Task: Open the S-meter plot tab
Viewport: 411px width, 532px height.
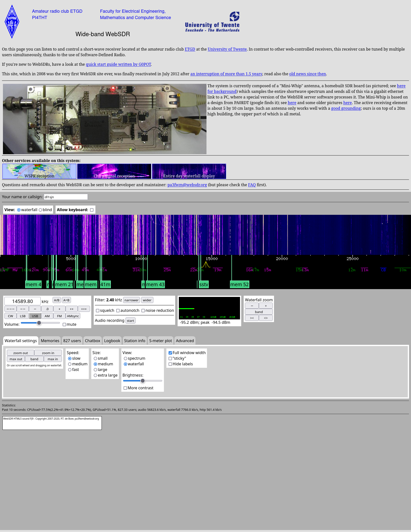Action: point(160,341)
